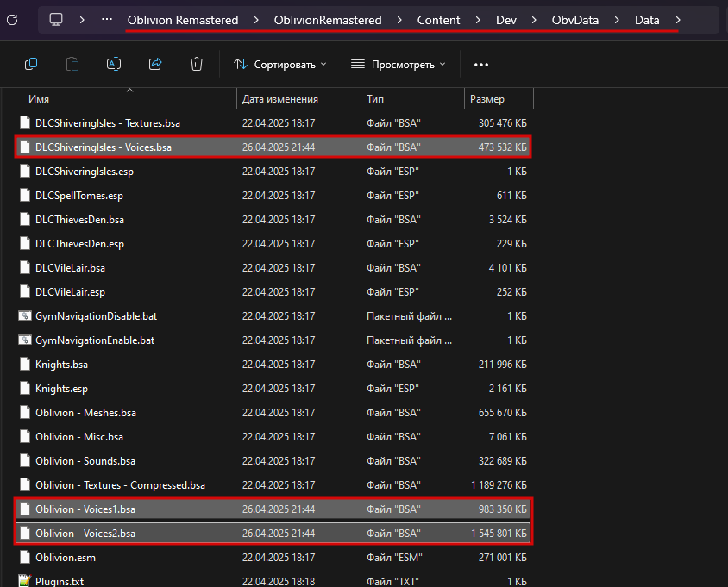Select file Oblivion - Meshes.bsa
This screenshot has height=587, width=728.
pos(273,413)
